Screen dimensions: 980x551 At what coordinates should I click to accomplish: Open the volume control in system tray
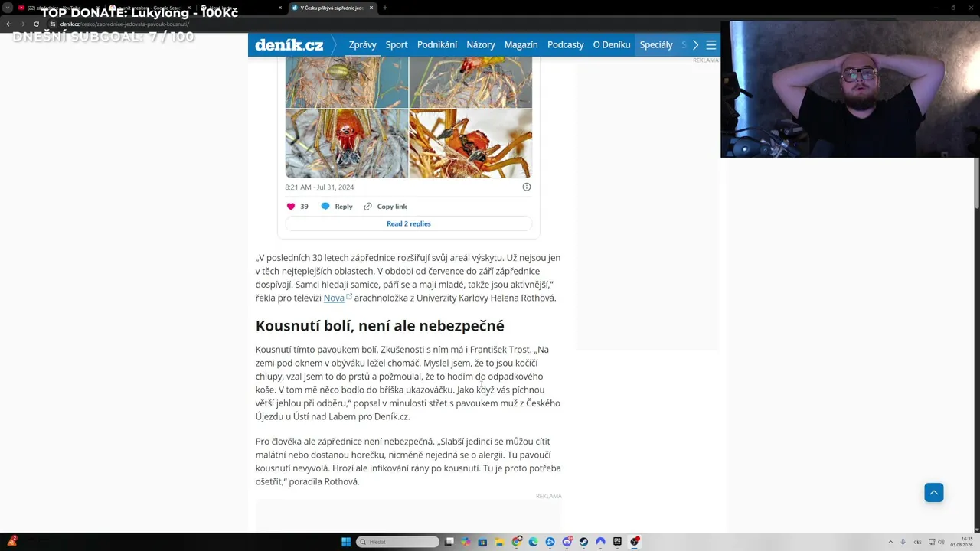[941, 542]
